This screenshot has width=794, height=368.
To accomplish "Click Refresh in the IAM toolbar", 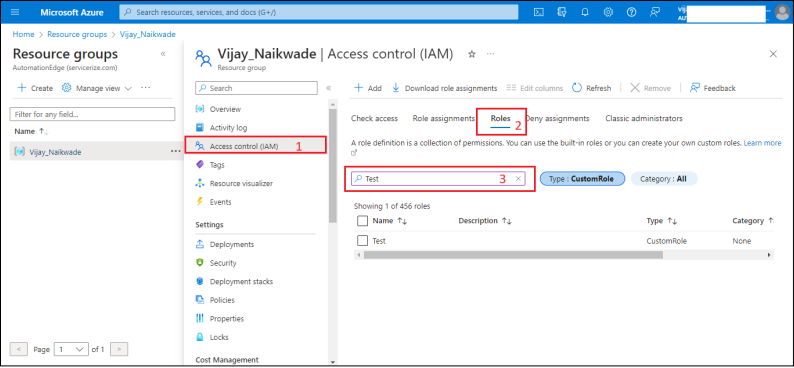I will pos(591,88).
